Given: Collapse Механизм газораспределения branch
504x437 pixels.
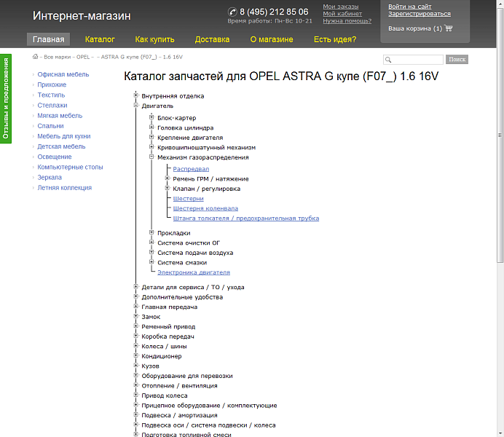Looking at the screenshot, I should coord(151,157).
